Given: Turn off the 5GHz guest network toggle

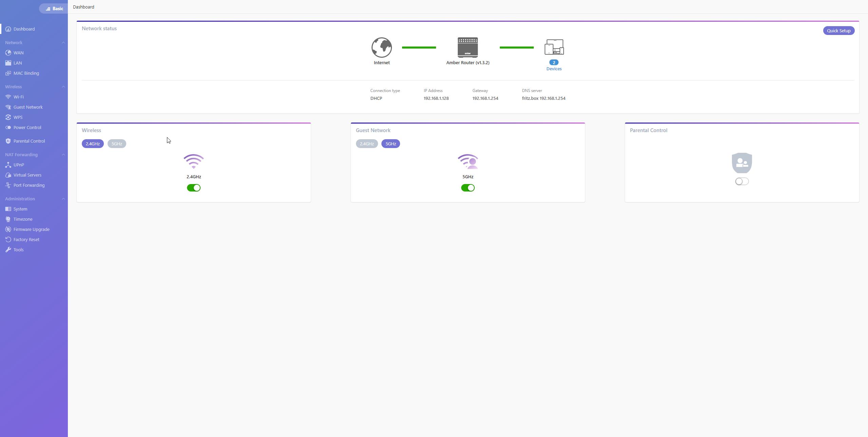Looking at the screenshot, I should (x=468, y=188).
